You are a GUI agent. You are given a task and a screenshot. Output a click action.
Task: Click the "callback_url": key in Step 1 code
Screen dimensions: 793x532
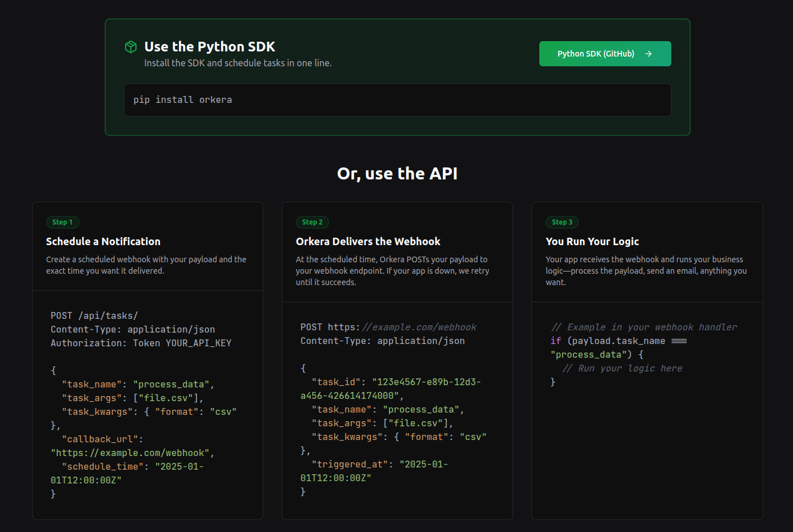102,439
